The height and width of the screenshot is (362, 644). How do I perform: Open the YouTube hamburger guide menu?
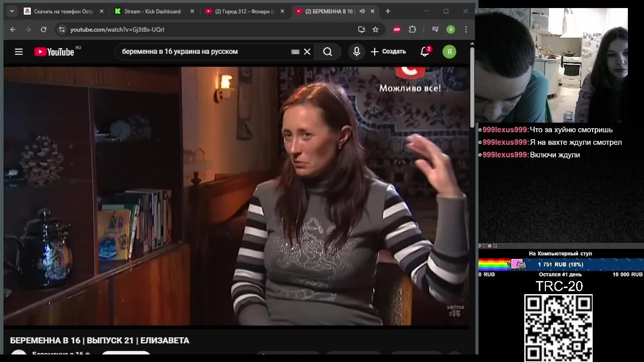point(19,51)
